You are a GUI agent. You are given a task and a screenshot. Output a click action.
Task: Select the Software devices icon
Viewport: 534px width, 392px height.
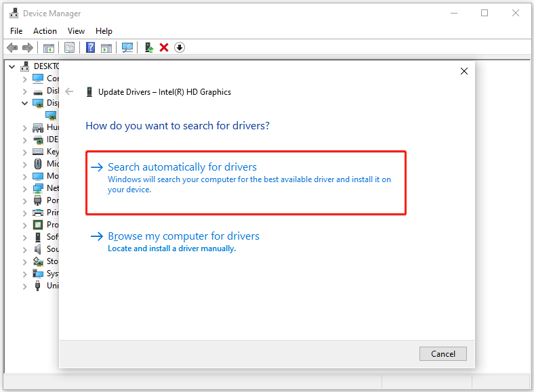point(38,237)
